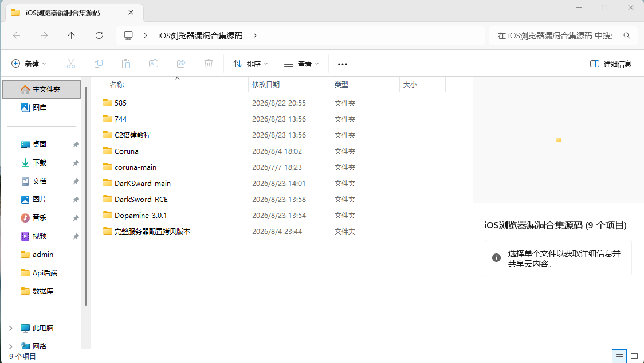Switch to details list view icon

click(x=619, y=357)
